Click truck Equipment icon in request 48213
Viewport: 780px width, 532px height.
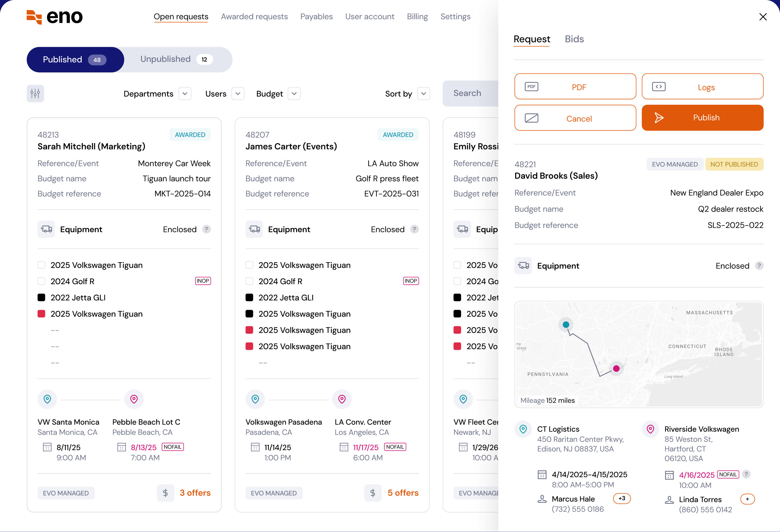pyautogui.click(x=46, y=229)
